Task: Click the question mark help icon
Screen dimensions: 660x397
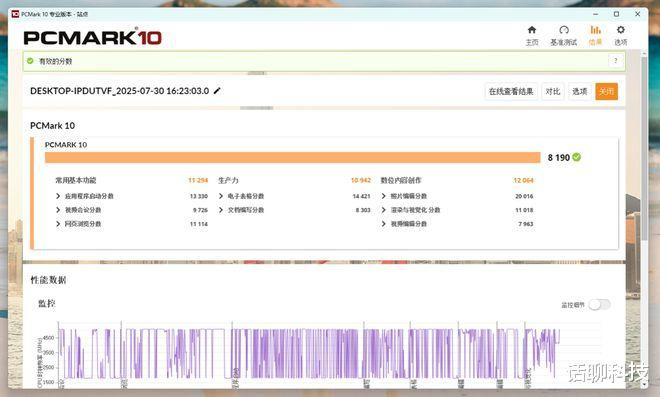Action: (615, 61)
